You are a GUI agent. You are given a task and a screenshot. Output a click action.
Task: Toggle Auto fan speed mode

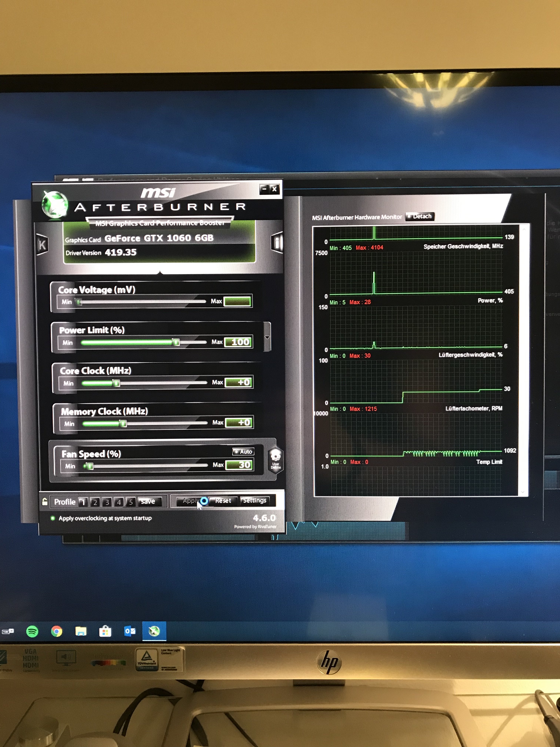pyautogui.click(x=243, y=451)
